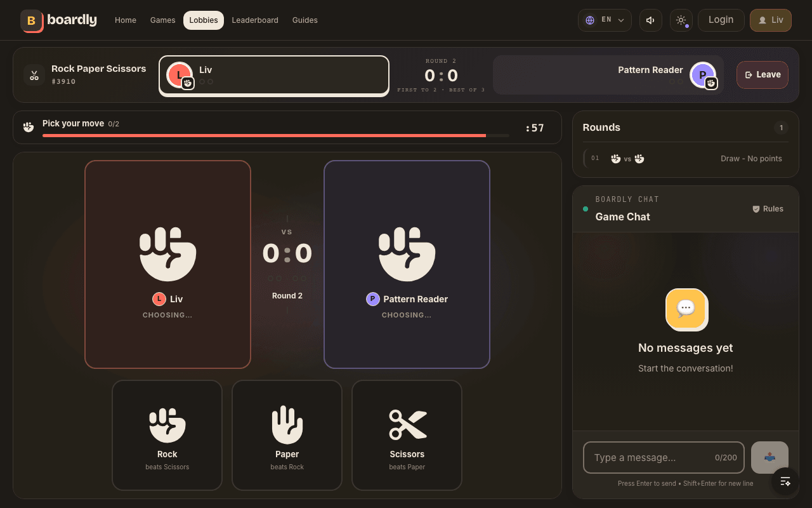Click the small P avatar on Pattern Reader's card

pyautogui.click(x=373, y=299)
